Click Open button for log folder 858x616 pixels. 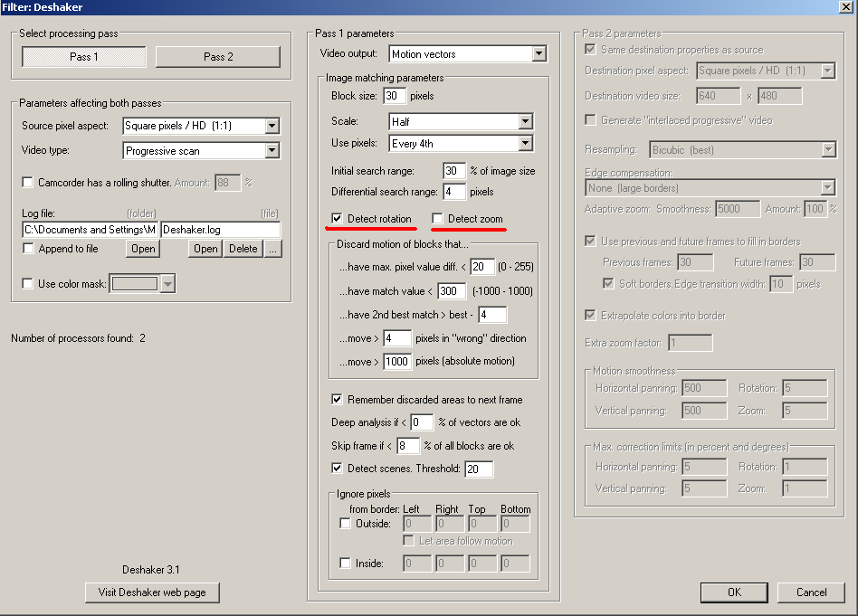pos(143,249)
